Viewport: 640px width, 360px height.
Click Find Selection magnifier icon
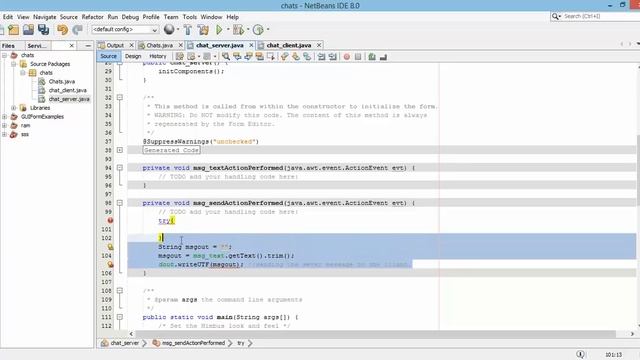point(226,57)
